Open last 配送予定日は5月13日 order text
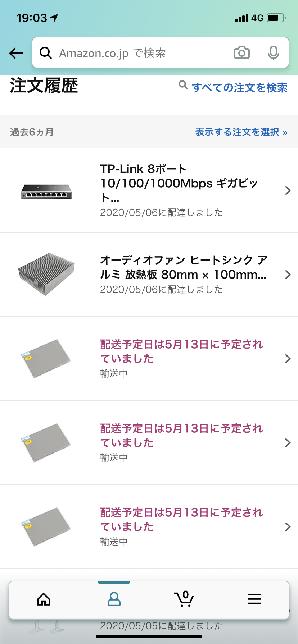298x644 pixels. point(181,519)
